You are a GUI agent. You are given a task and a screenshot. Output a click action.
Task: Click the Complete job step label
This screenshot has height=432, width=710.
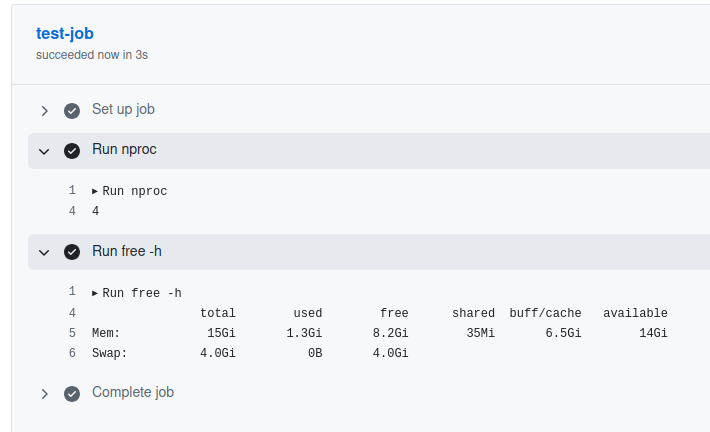(133, 392)
